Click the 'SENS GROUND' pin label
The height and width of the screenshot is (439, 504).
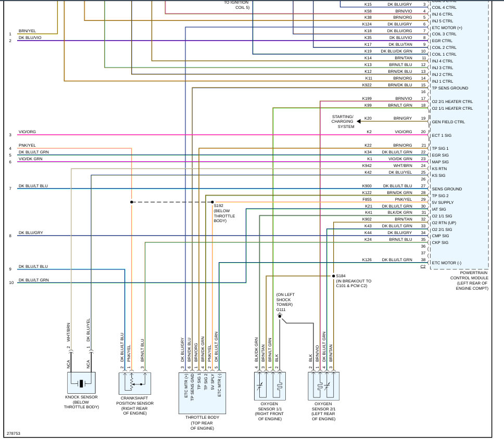pyautogui.click(x=447, y=189)
